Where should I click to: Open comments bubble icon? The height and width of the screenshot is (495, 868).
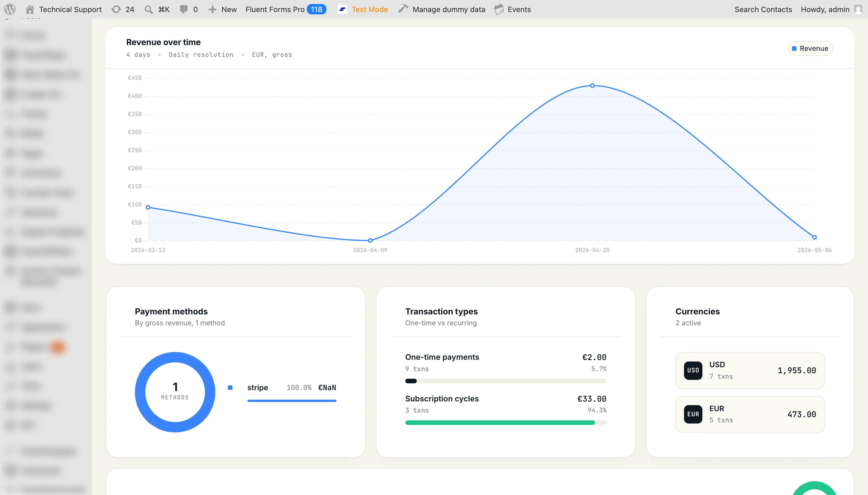click(x=183, y=9)
